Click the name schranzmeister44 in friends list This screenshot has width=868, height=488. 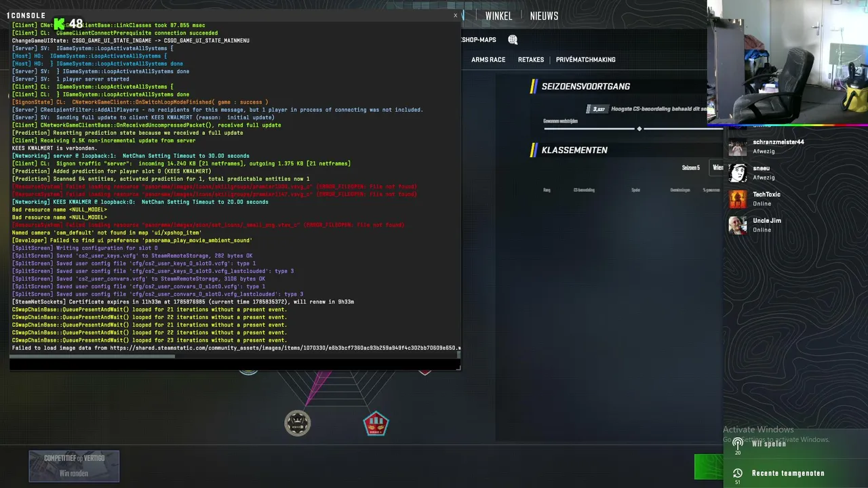pos(778,142)
